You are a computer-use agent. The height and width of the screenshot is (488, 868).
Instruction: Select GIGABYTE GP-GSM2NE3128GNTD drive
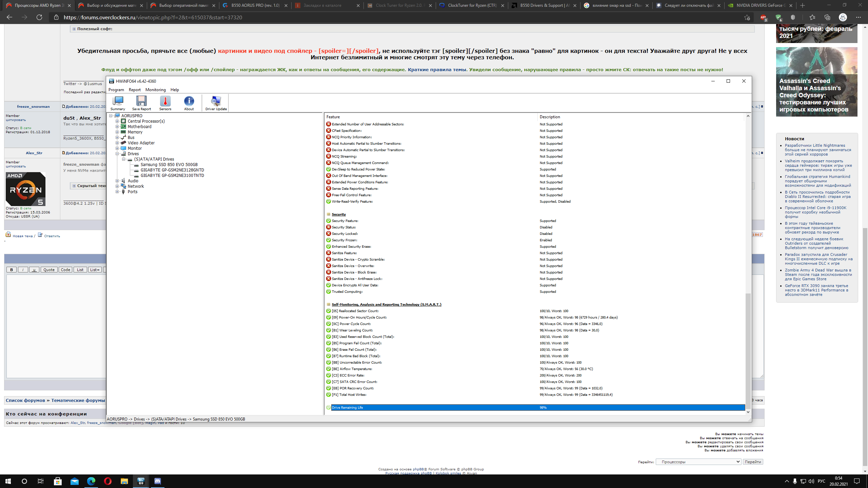tap(172, 170)
